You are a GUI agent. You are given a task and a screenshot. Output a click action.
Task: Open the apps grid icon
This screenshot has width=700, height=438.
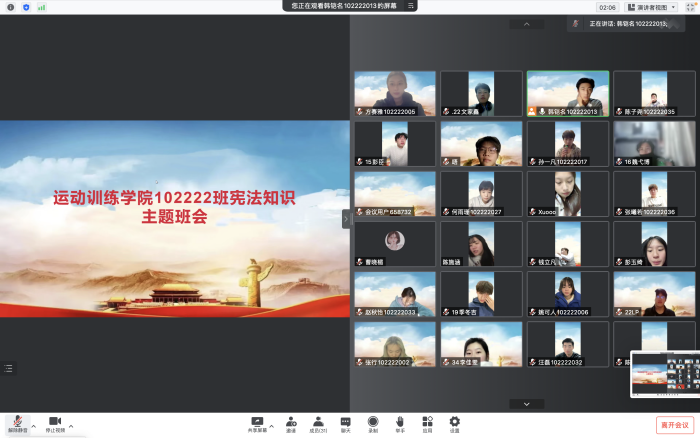point(427,422)
